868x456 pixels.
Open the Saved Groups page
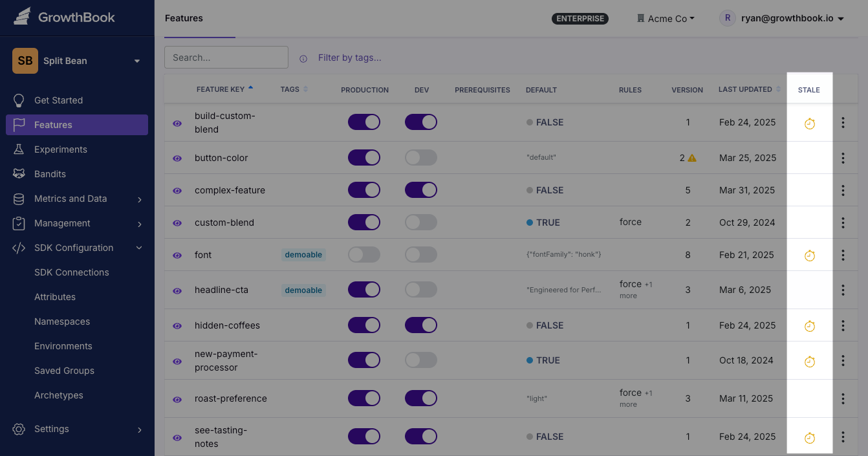coord(64,371)
